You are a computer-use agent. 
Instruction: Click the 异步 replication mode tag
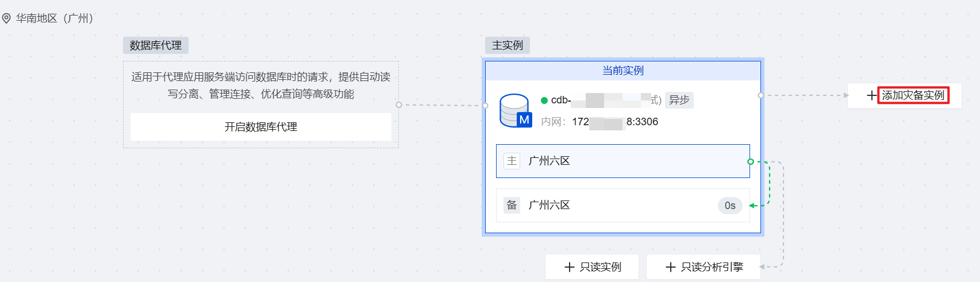pyautogui.click(x=679, y=100)
